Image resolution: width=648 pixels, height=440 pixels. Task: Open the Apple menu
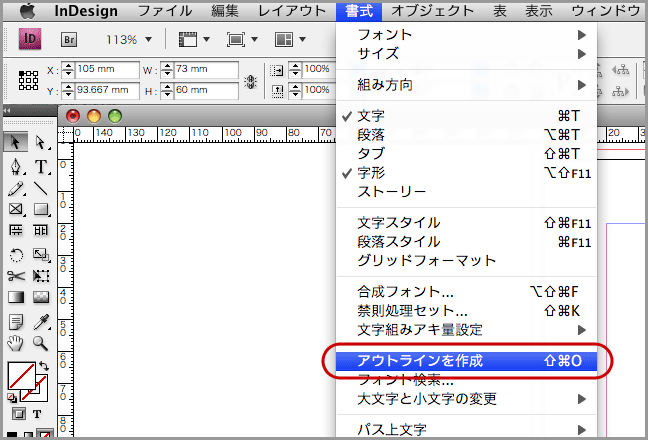28,11
